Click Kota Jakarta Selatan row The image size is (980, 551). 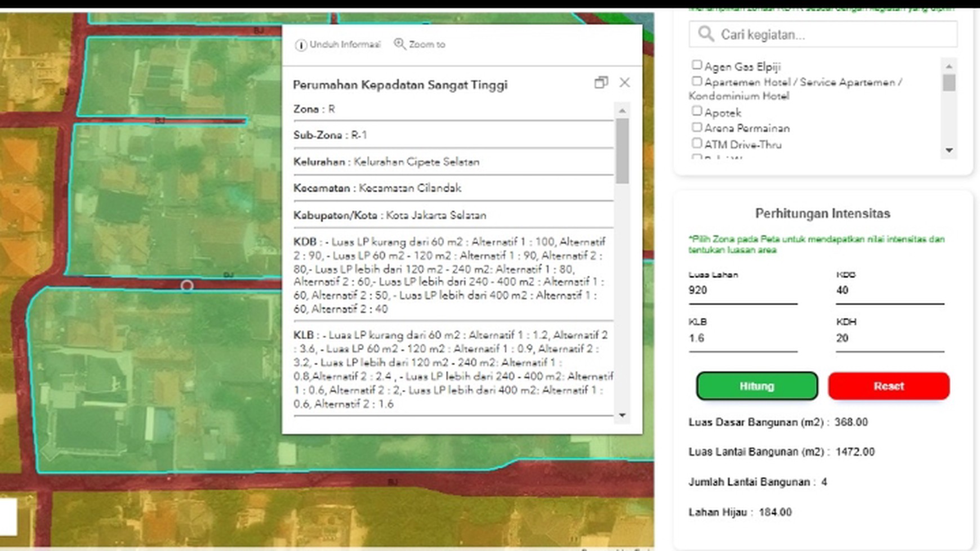[x=453, y=216]
